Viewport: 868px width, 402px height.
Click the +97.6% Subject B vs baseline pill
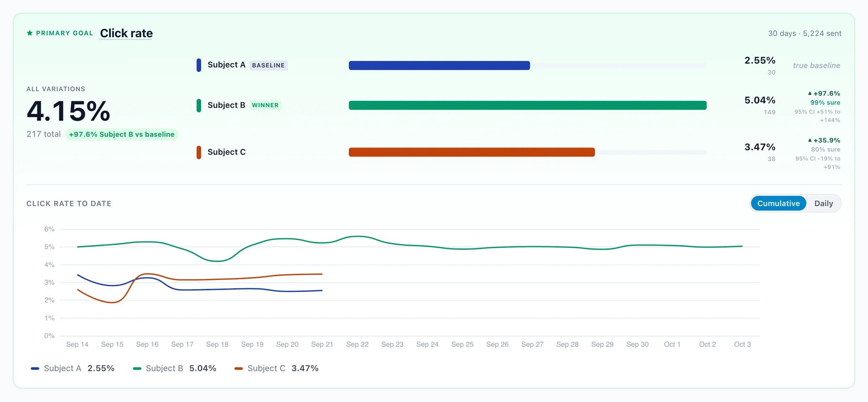tap(122, 134)
